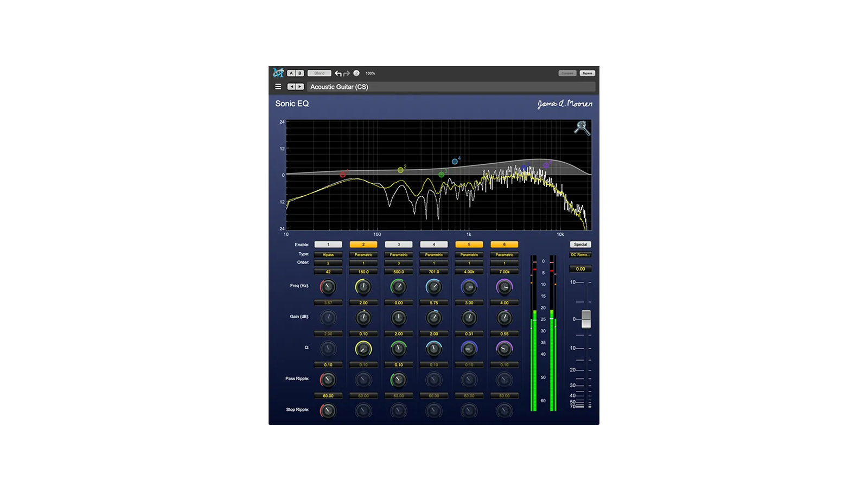Select the A state button
Viewport: 868px width, 488px height.
[x=291, y=73]
